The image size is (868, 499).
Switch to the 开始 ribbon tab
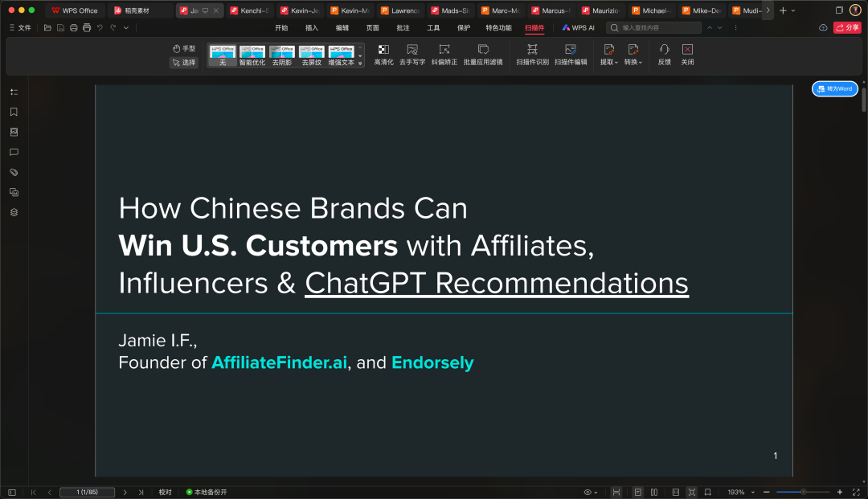281,27
